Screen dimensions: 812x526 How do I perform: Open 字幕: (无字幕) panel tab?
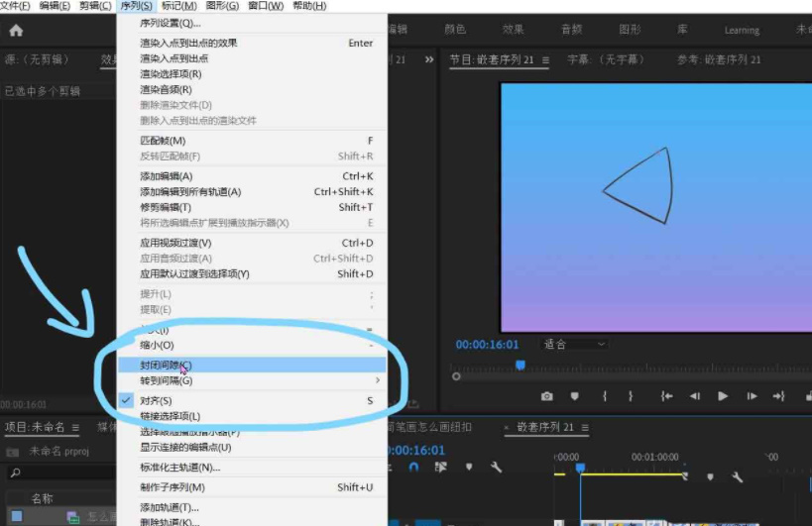pos(606,60)
